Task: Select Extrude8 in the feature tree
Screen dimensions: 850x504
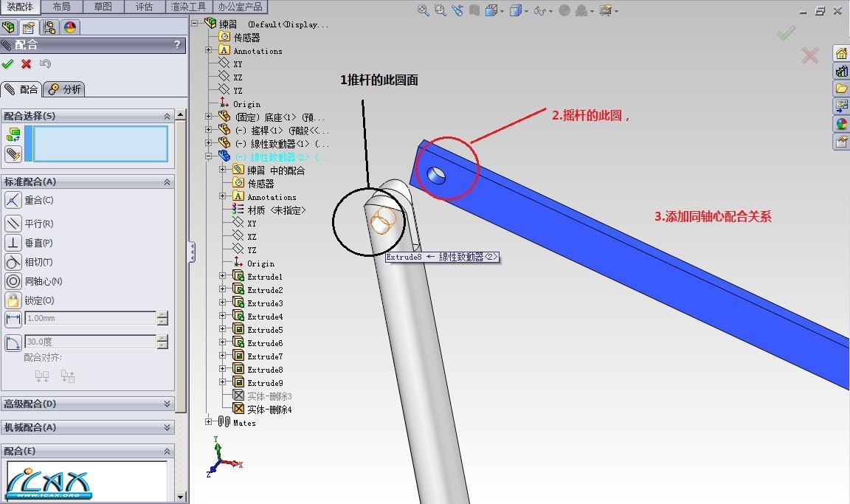Action: 264,370
